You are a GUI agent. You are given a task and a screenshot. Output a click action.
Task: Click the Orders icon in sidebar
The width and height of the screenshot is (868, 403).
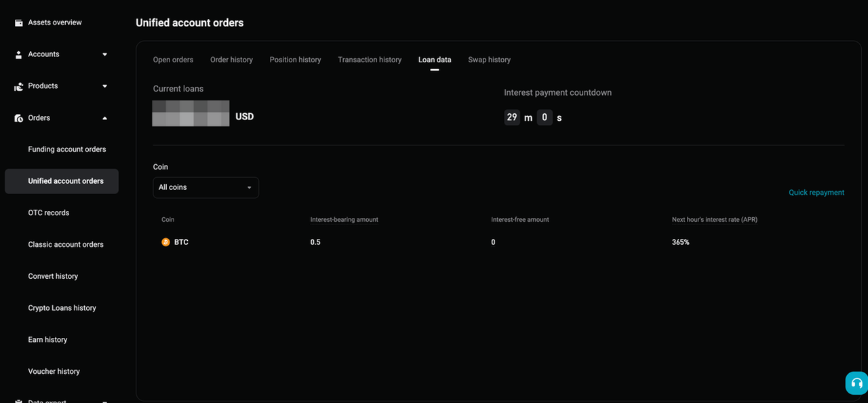[19, 118]
